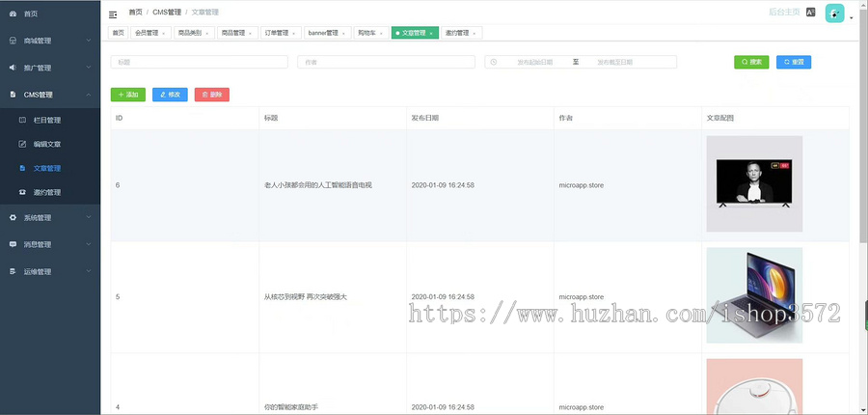Click the clock icon in date range field
The image size is (868, 415).
(x=493, y=62)
